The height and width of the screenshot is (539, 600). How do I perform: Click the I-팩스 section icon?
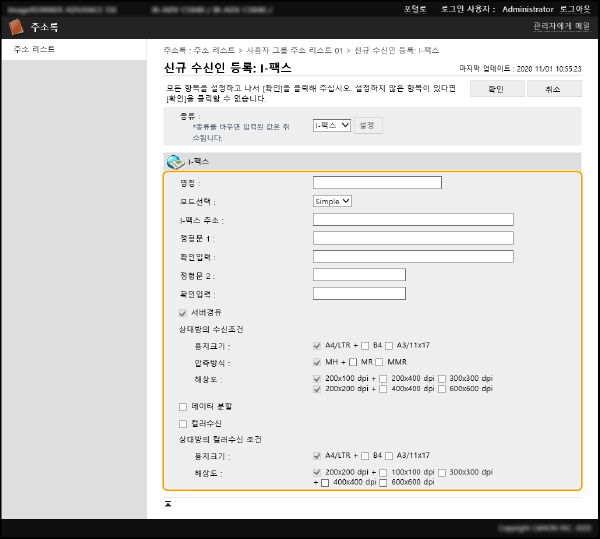click(x=175, y=161)
